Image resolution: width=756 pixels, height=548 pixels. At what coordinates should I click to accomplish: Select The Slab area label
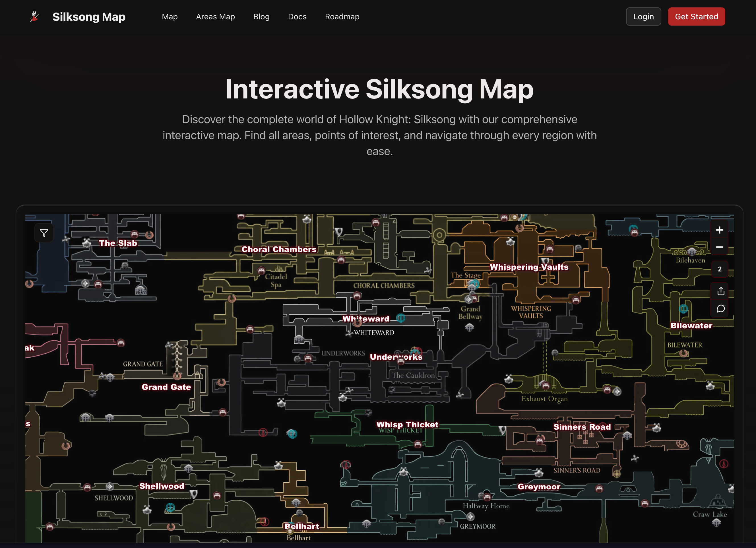[118, 243]
